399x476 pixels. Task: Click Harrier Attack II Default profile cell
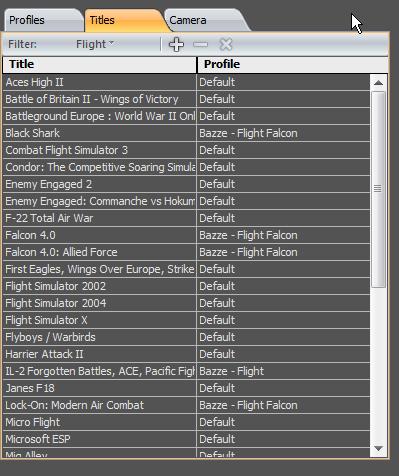click(283, 354)
